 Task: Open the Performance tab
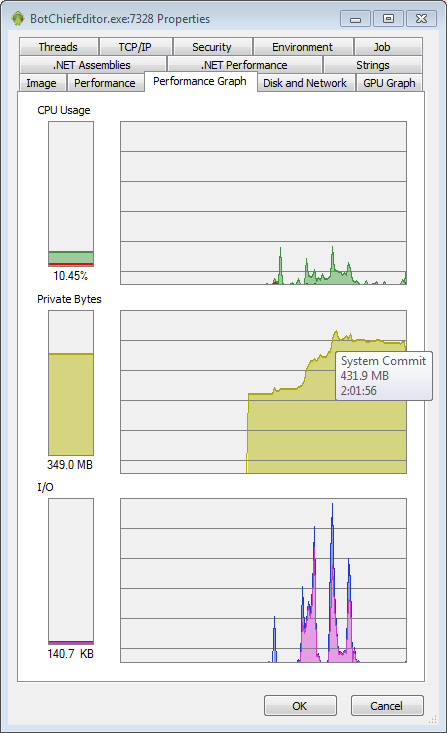pos(105,83)
